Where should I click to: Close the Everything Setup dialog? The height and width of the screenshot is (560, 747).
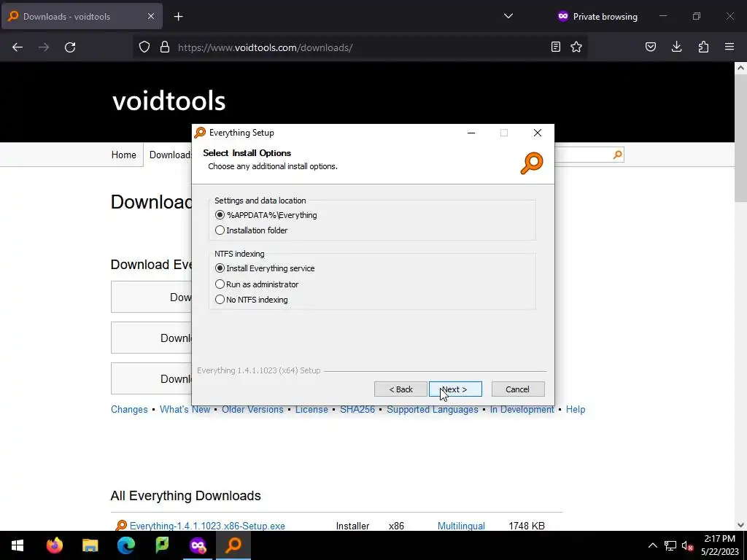538,133
